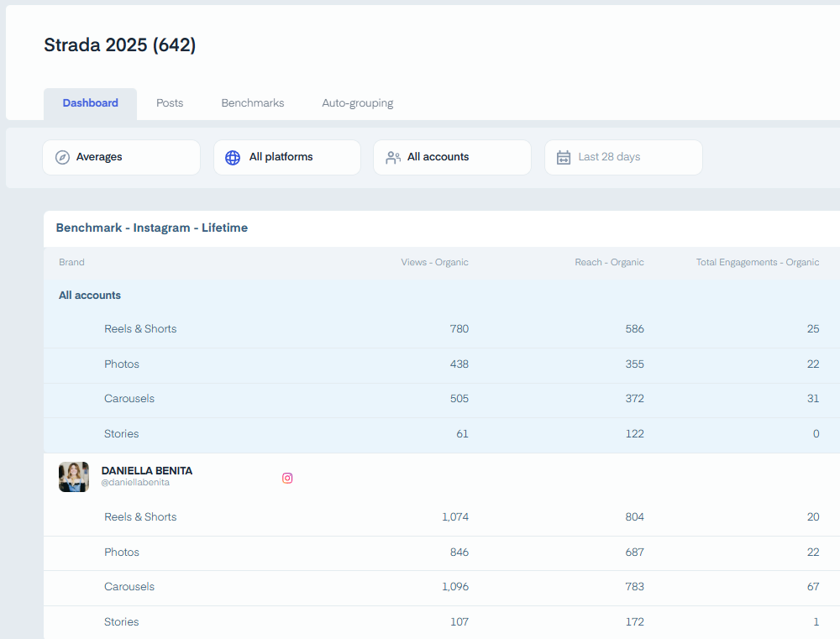Click the 1,074 views value
840x639 pixels.
tap(455, 517)
